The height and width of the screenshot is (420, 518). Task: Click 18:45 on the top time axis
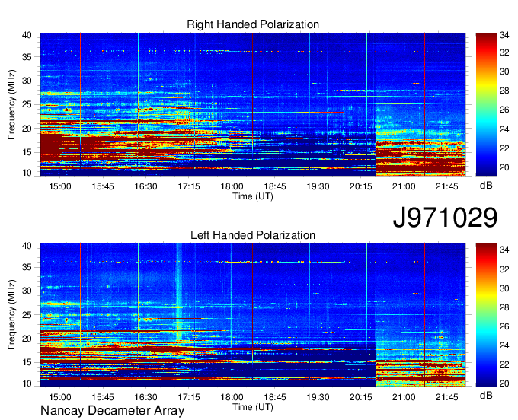275,186
